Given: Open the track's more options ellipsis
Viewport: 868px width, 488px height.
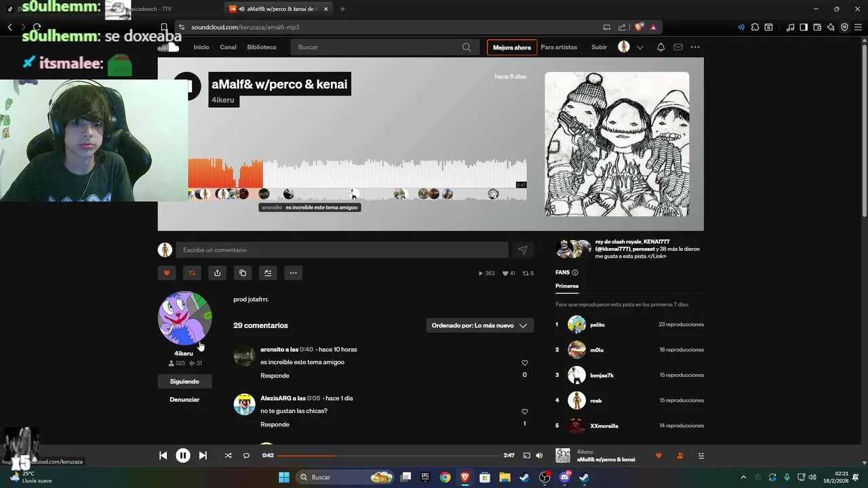Looking at the screenshot, I should [293, 273].
